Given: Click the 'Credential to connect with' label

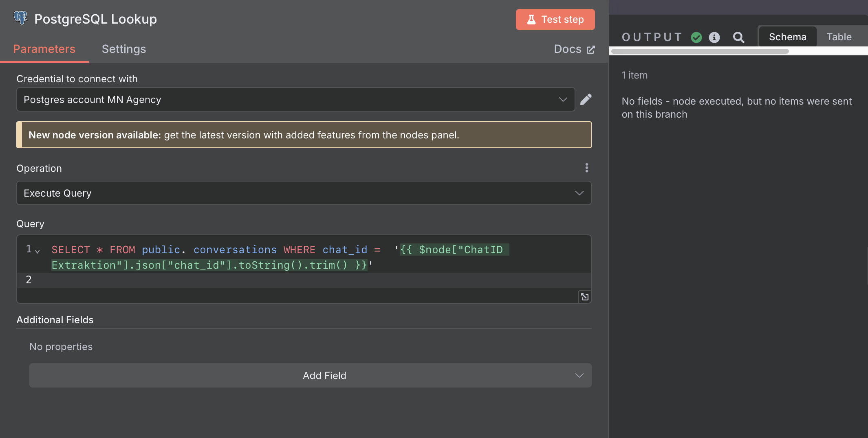Looking at the screenshot, I should (77, 79).
